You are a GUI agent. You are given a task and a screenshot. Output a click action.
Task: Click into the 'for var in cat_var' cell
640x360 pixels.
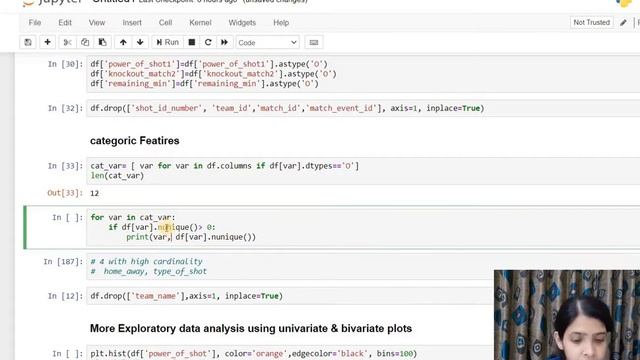[x=363, y=227]
